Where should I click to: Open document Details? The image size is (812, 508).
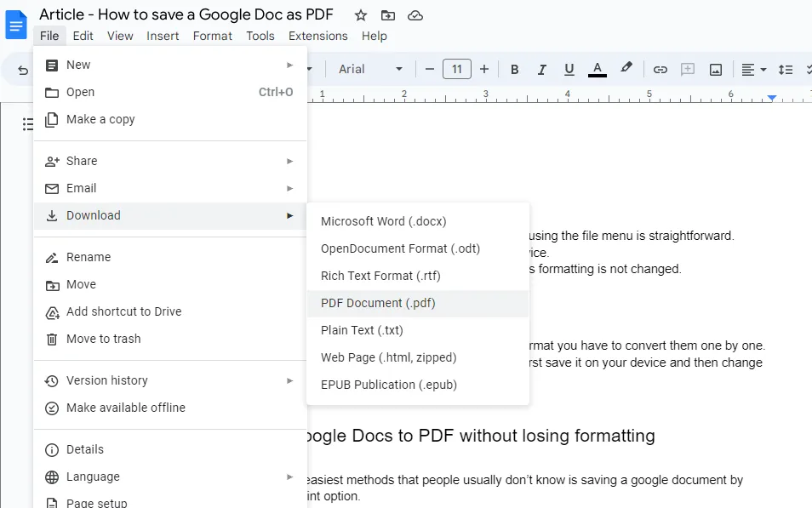click(170, 449)
